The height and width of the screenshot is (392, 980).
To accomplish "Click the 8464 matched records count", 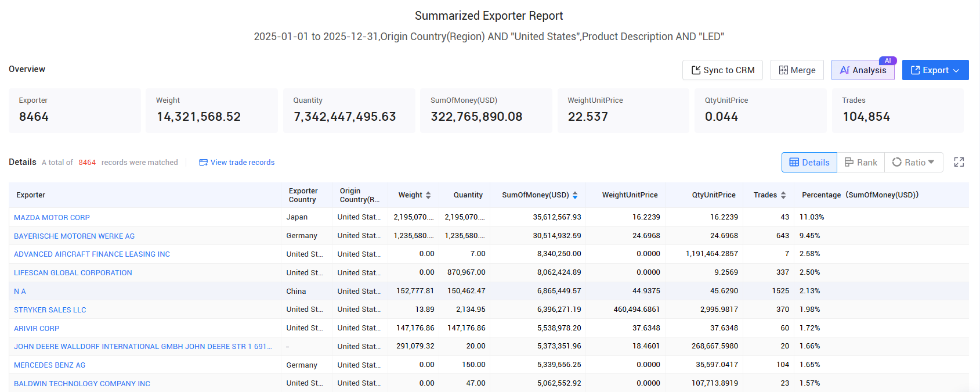I will [x=87, y=163].
